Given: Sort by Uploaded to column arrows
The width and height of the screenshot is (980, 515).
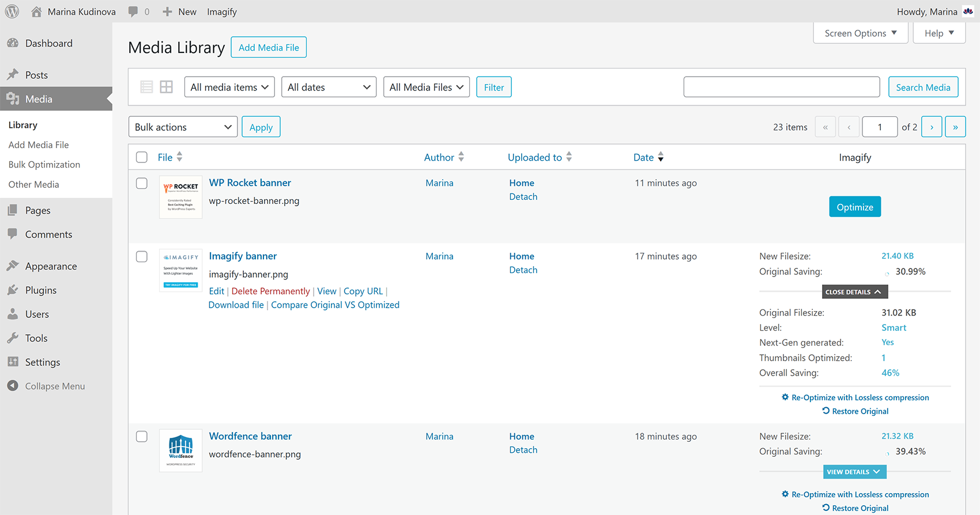Looking at the screenshot, I should pyautogui.click(x=569, y=157).
